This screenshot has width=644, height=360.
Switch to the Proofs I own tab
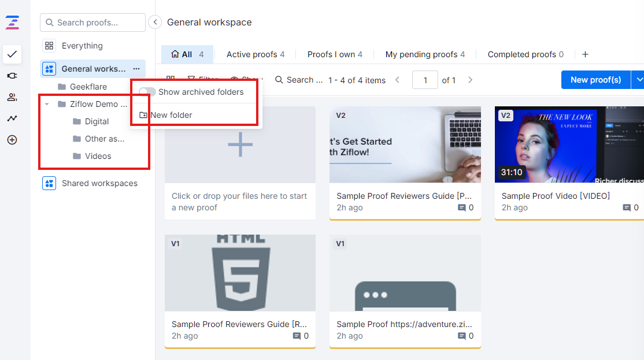point(335,54)
